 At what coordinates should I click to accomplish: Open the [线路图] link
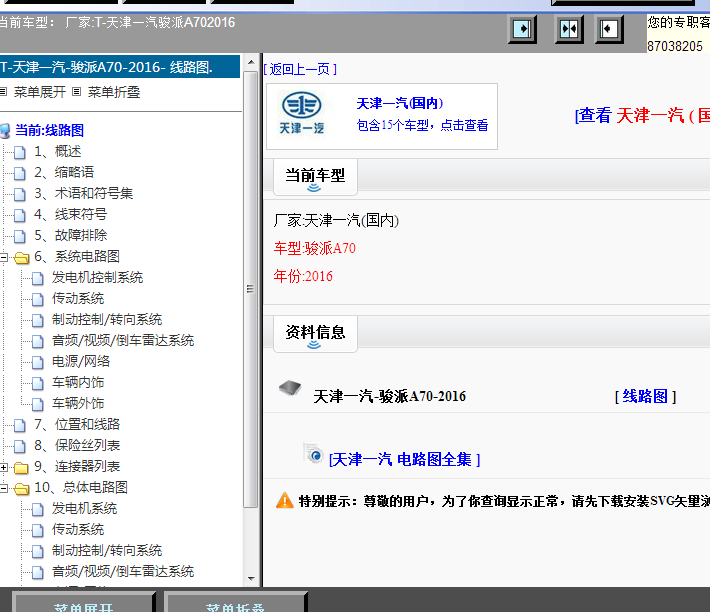coord(645,397)
